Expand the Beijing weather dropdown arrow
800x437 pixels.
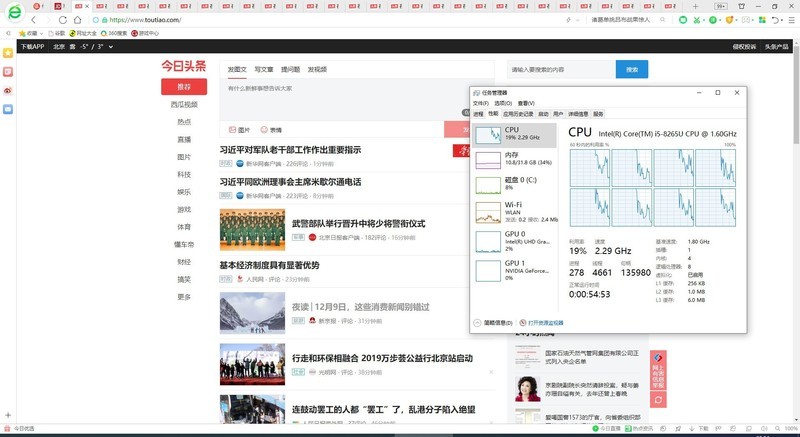point(111,46)
